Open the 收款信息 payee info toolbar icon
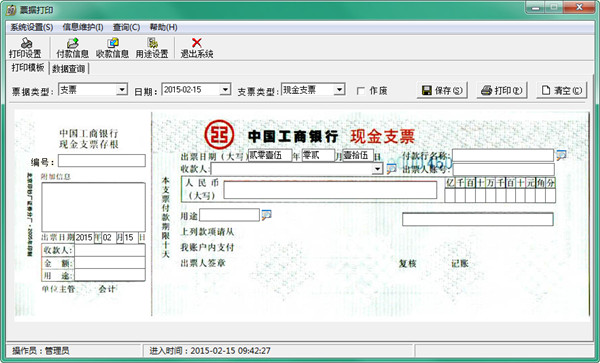This screenshot has height=363, width=600. coord(112,48)
